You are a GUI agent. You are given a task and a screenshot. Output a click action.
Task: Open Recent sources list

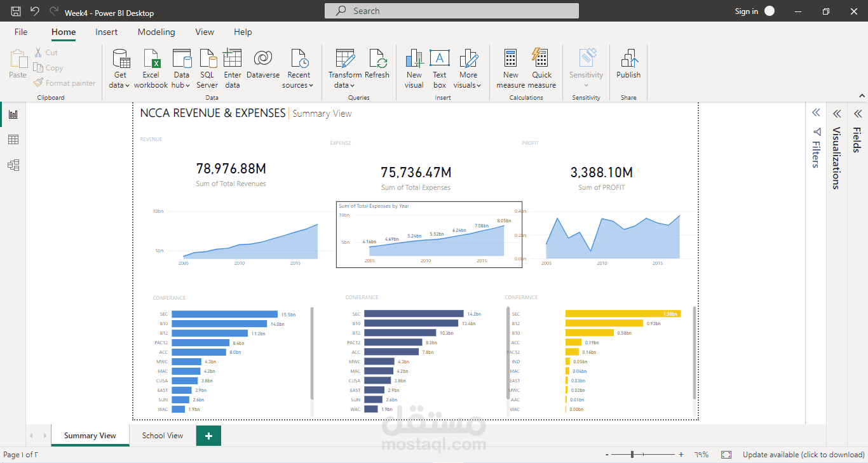coord(299,69)
